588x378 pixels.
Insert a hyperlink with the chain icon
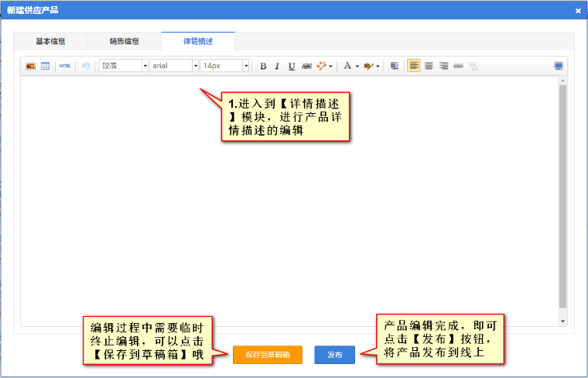coord(458,66)
